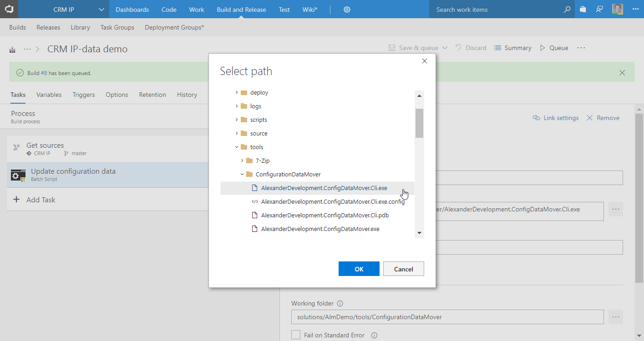
Task: Enable Fail on Standard Error checkbox
Action: tap(296, 335)
